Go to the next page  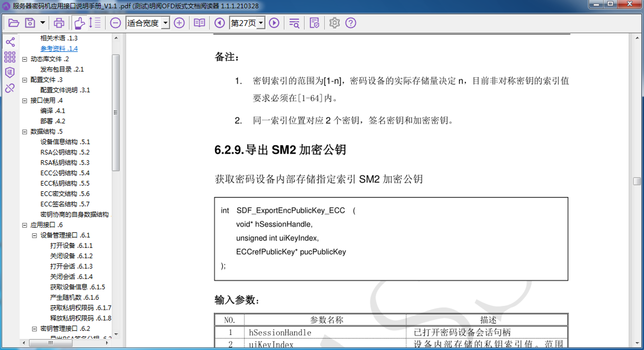coord(274,23)
